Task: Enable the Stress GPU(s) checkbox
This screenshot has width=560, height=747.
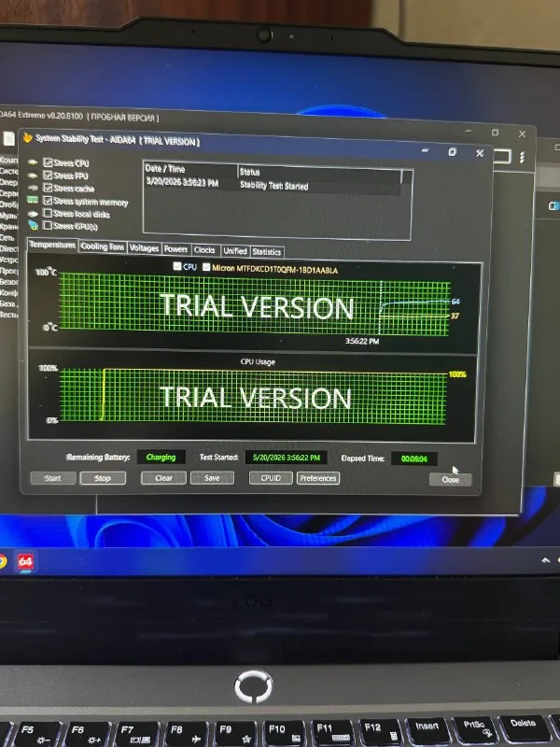Action: pyautogui.click(x=48, y=225)
